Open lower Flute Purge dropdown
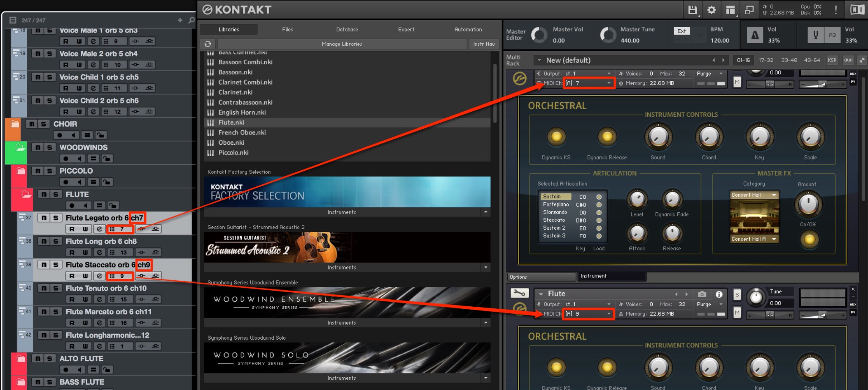This screenshot has height=390, width=868. click(710, 304)
